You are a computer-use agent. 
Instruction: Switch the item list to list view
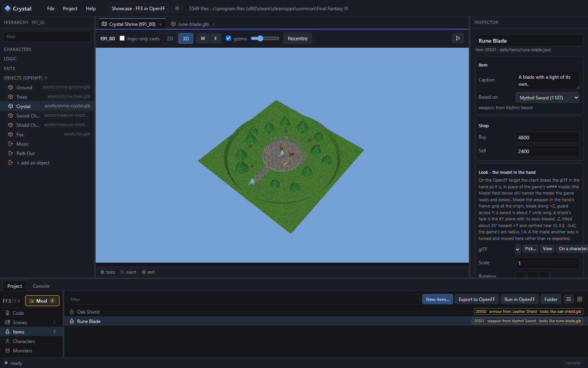point(569,299)
